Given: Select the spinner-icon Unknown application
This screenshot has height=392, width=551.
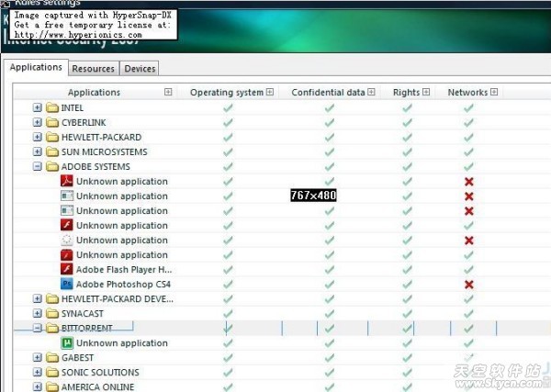Looking at the screenshot, I should pos(67,240).
